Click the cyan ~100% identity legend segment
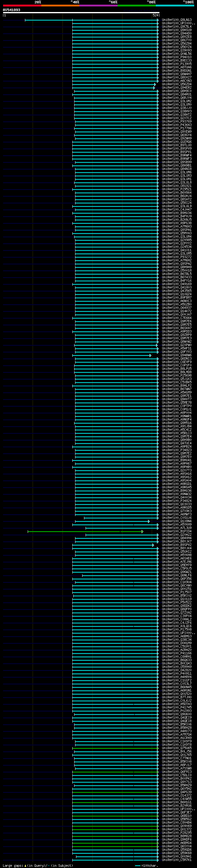The height and width of the screenshot is (868, 197). (175, 6)
